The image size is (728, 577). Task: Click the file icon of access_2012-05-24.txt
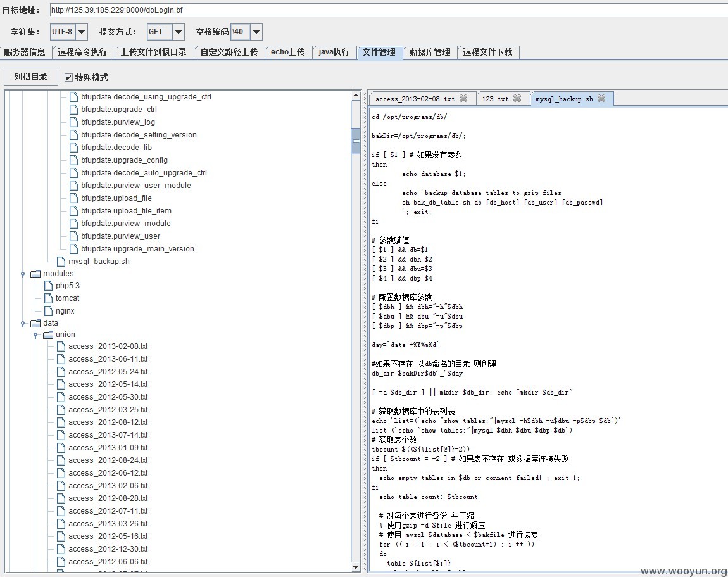tap(61, 372)
